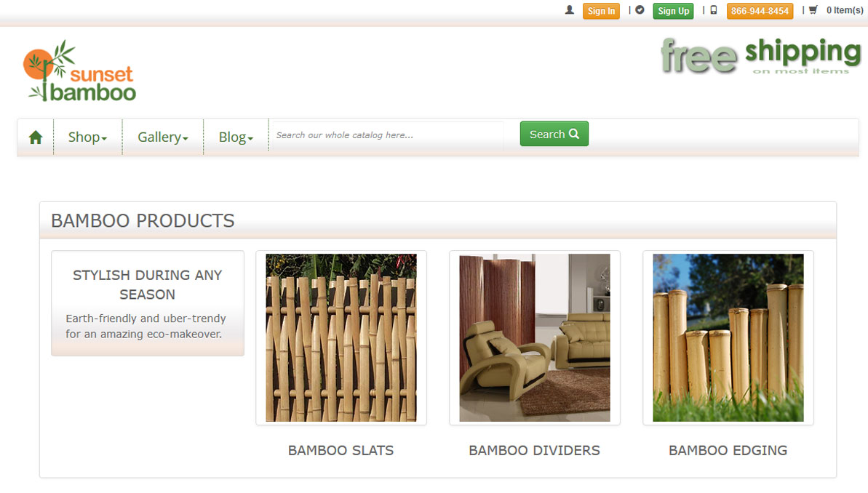Click the STYLISH DURING ANY SEASON heading
868x493 pixels.
click(147, 285)
